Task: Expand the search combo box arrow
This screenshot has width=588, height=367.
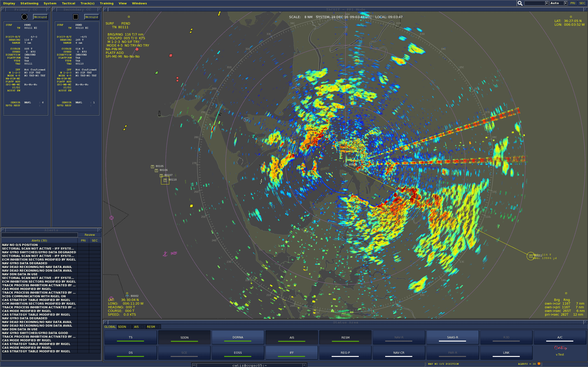Action: coord(546,3)
